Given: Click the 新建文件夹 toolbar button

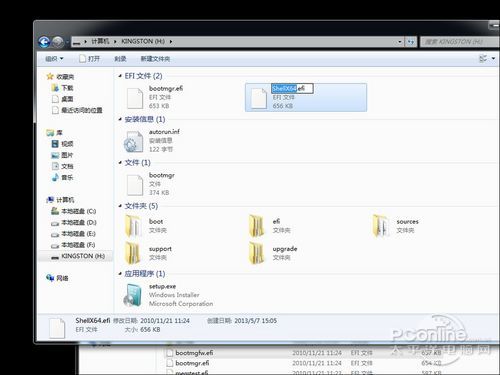Looking at the screenshot, I should (155, 59).
